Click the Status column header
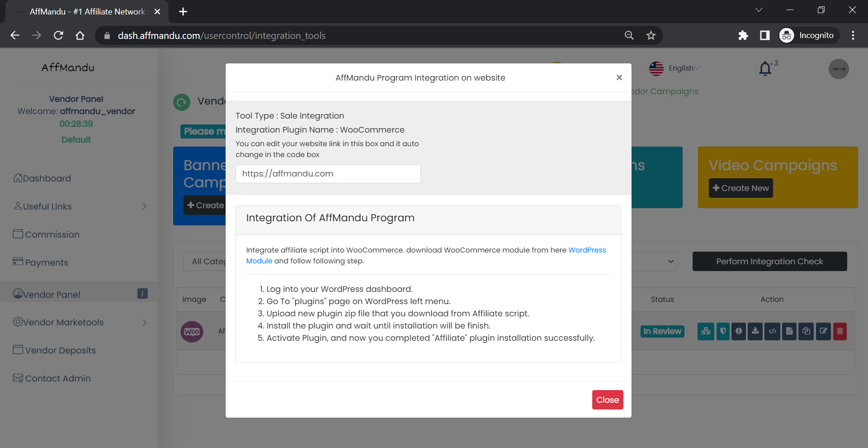The width and height of the screenshot is (868, 448). point(662,299)
